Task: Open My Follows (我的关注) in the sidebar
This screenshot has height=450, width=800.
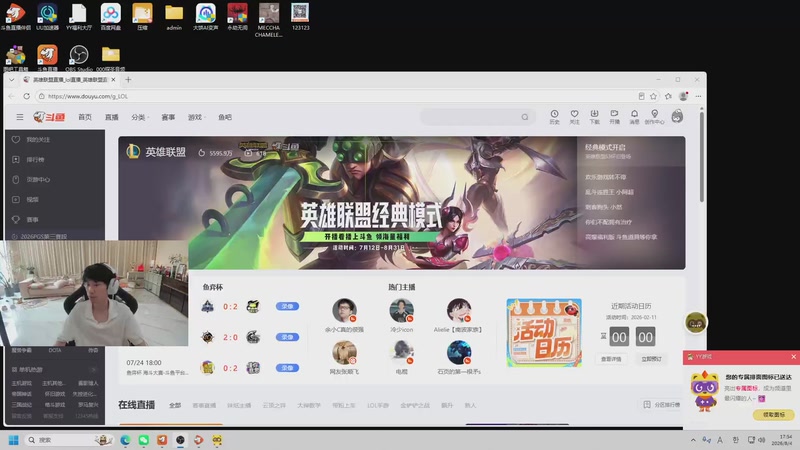Action: coord(38,139)
